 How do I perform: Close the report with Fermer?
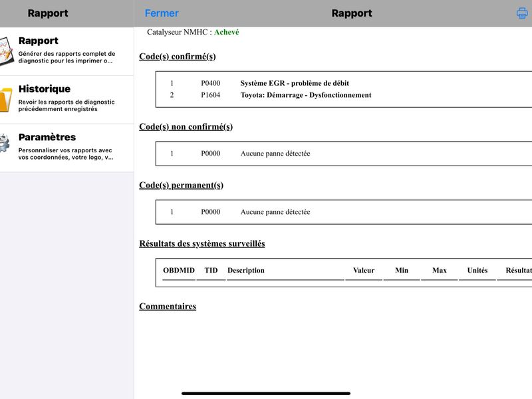pos(162,13)
